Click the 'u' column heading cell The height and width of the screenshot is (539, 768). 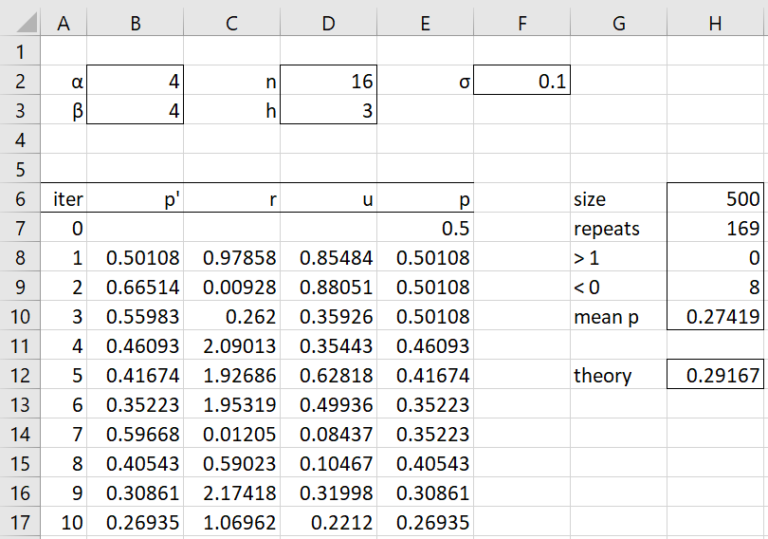pos(329,198)
